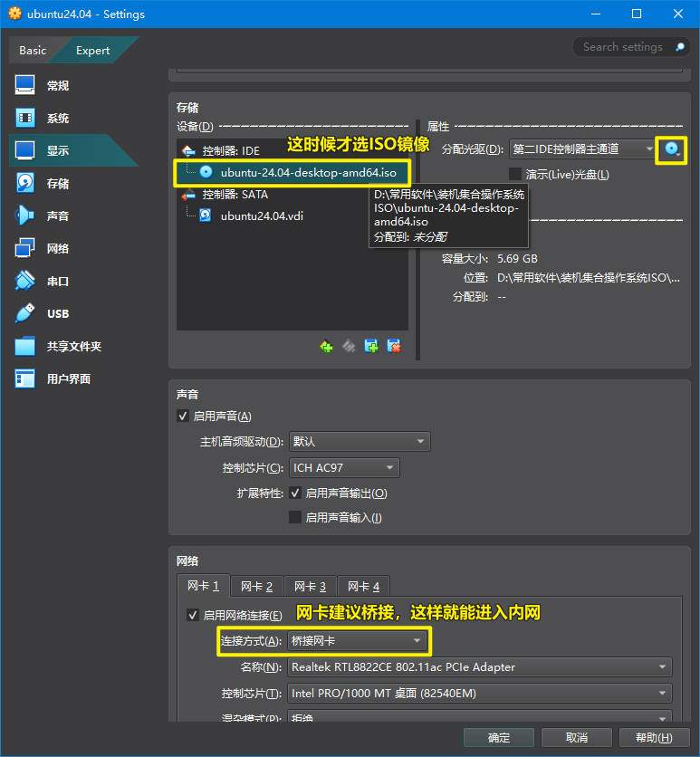Open the 连接方式 桥接网卡 dropdown
700x757 pixels.
pos(359,641)
